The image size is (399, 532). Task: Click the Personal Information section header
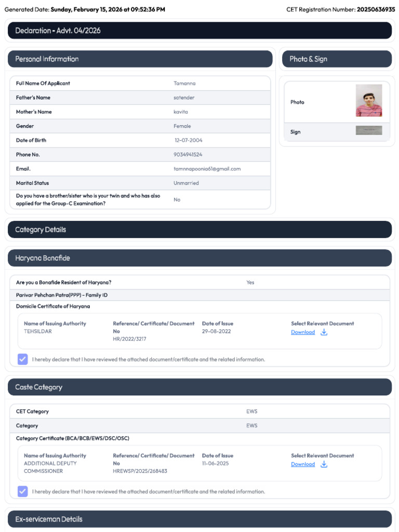point(140,59)
